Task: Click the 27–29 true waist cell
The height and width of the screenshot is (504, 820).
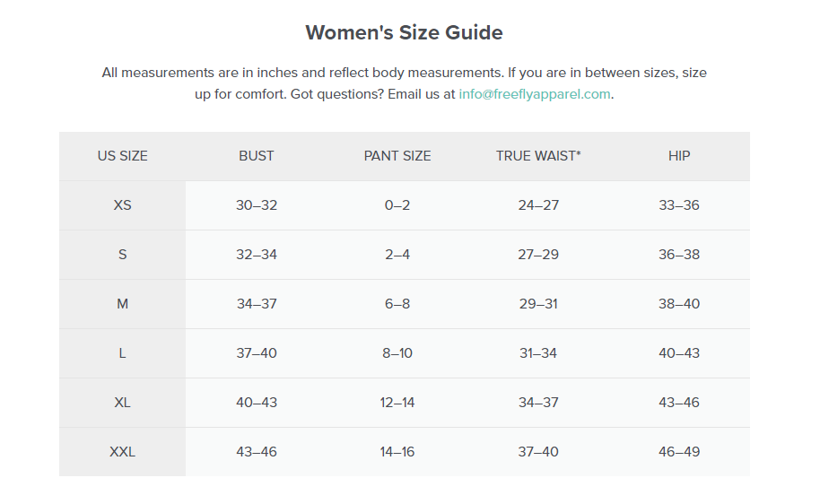Action: (538, 255)
